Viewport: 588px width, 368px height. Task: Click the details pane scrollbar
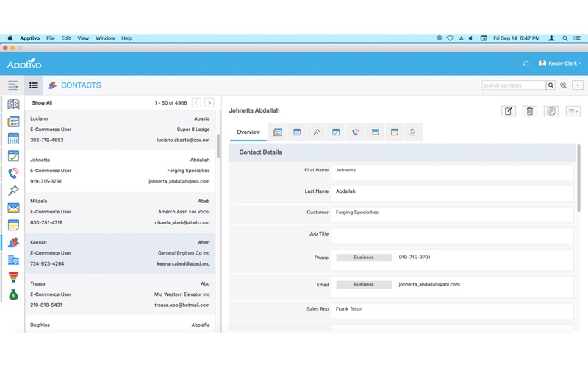click(x=578, y=178)
